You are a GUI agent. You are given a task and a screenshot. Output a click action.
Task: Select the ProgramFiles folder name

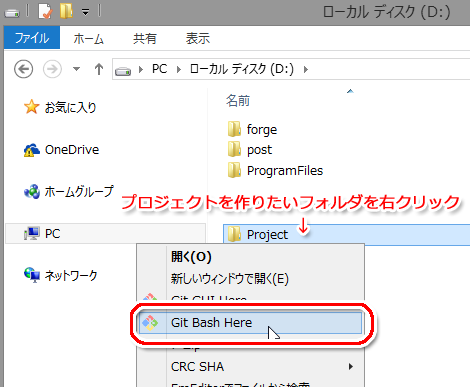[285, 170]
